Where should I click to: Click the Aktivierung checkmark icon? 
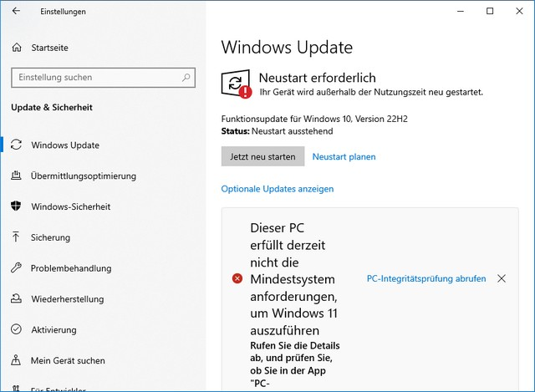(16, 329)
